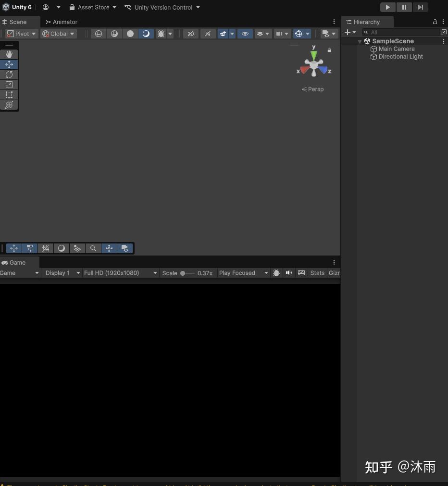448x486 pixels.
Task: Open the SampleScene options menu
Action: point(443,41)
